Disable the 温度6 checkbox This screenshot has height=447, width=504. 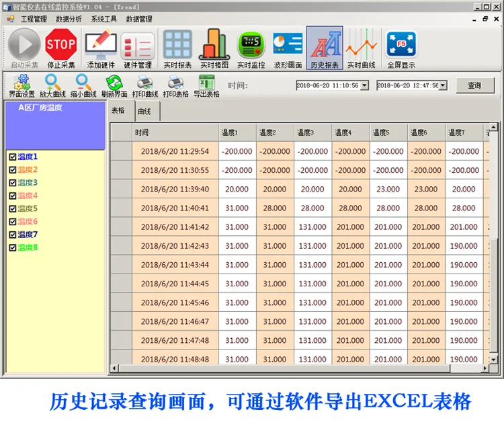(x=13, y=222)
